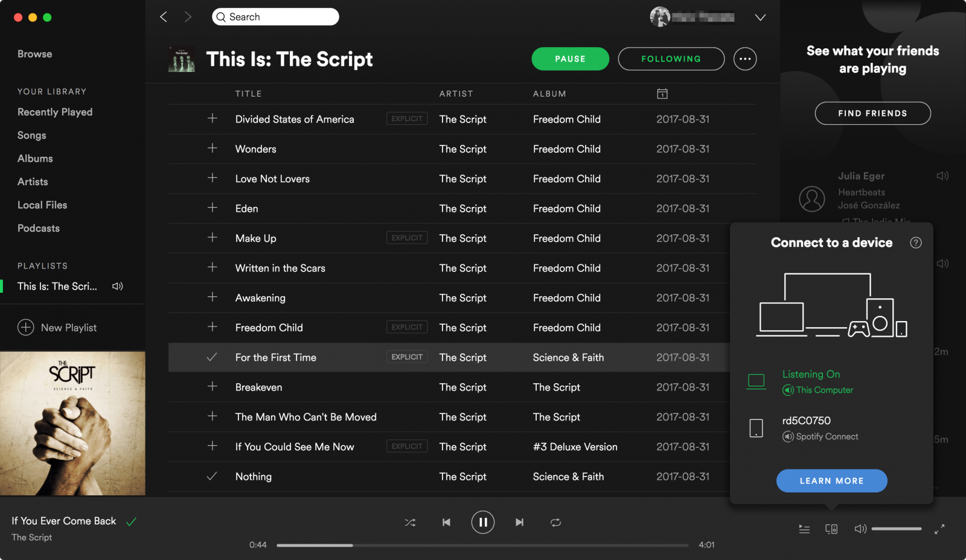Adjust the volume slider
The height and width of the screenshot is (560, 966).
point(897,529)
